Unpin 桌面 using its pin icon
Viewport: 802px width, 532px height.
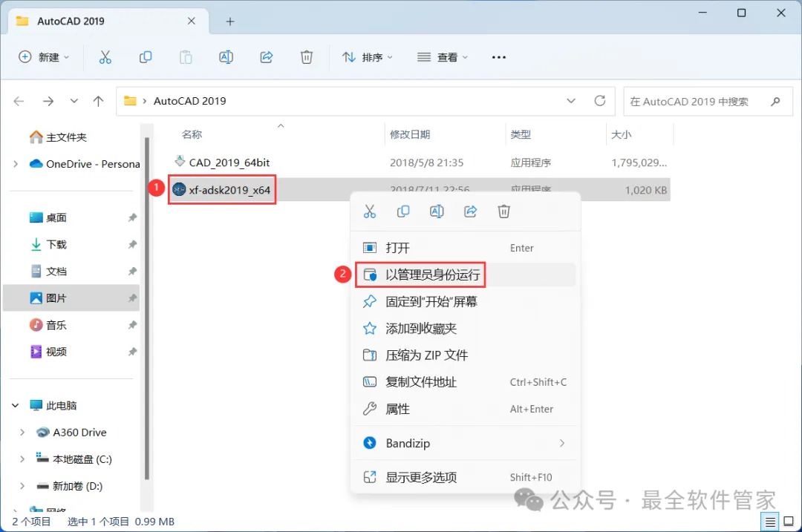(x=132, y=217)
